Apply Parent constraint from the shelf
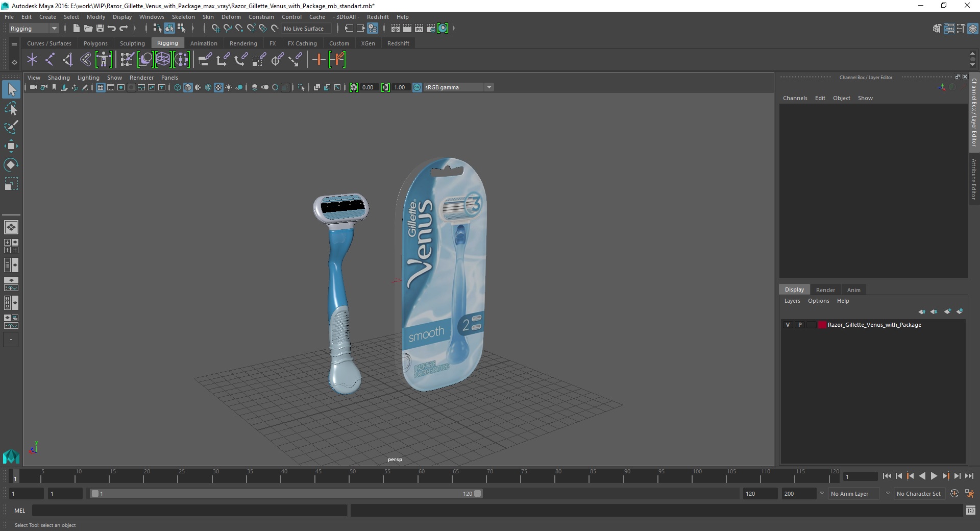The image size is (980, 531). click(205, 60)
